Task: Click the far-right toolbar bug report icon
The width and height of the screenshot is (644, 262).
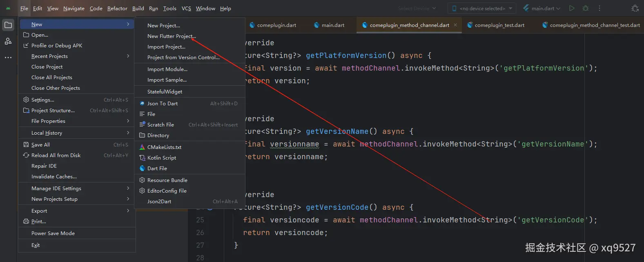Action: point(635,8)
